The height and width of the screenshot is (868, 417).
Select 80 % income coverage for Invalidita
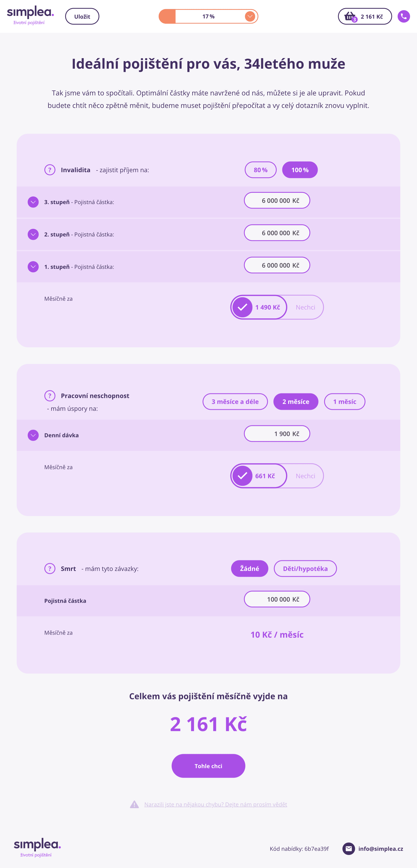pos(260,170)
